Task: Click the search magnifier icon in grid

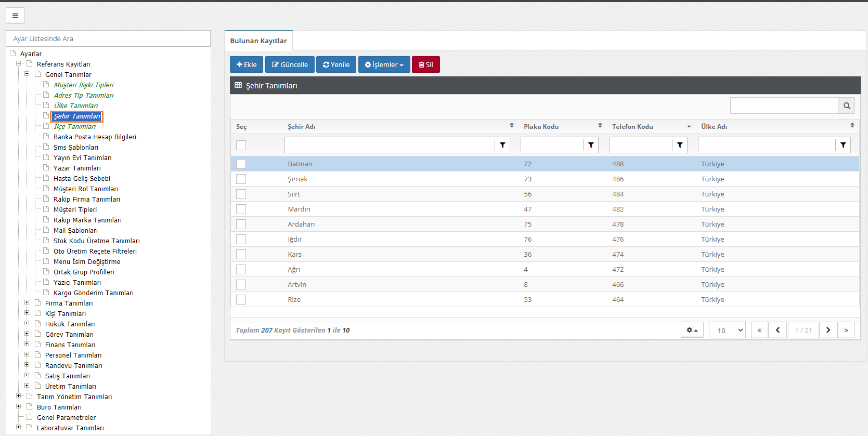Action: (x=846, y=105)
